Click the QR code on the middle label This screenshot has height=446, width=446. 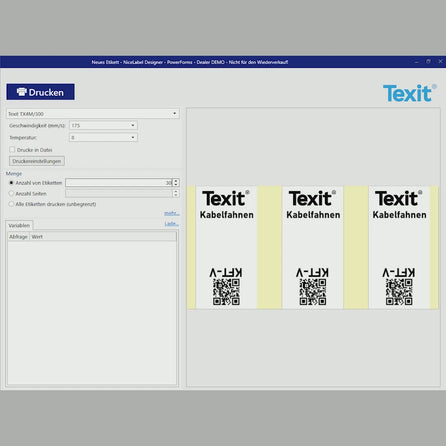click(313, 292)
